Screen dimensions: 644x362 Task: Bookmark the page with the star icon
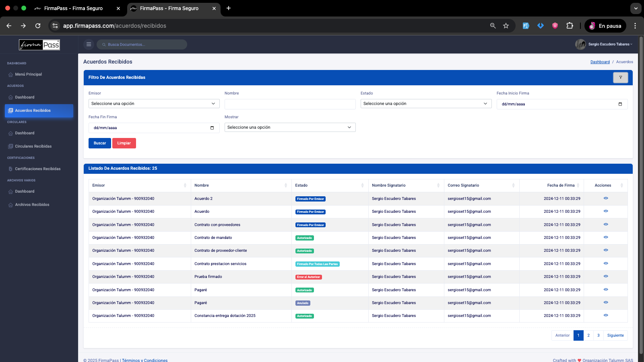point(506,26)
